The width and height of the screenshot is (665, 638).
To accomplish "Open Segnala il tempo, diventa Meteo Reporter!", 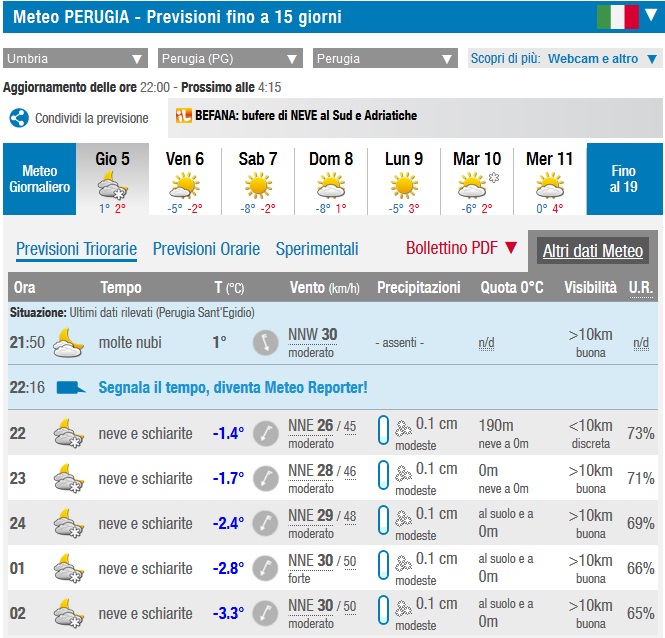I will click(233, 387).
